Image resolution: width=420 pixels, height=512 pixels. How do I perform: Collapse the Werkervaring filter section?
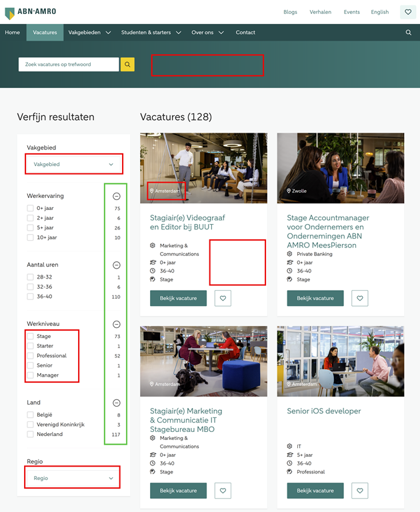[117, 196]
